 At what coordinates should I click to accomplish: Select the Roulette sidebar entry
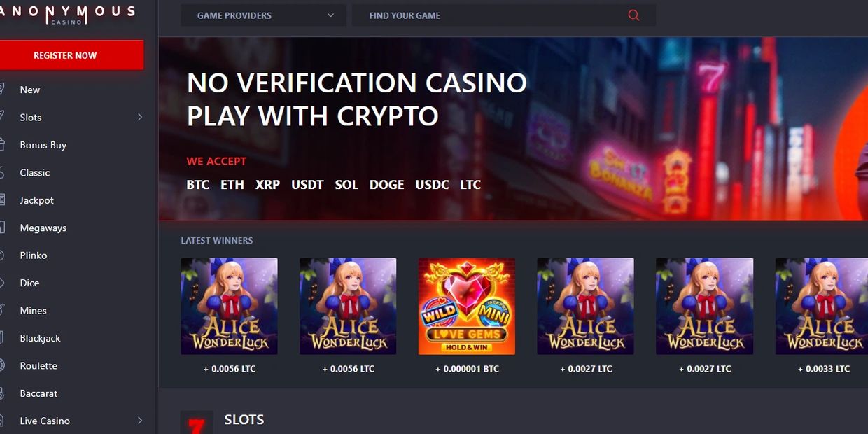click(38, 365)
